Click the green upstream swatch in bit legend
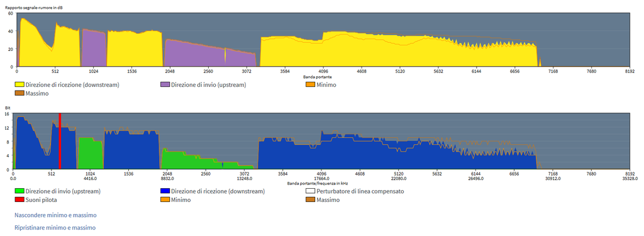 click(19, 191)
